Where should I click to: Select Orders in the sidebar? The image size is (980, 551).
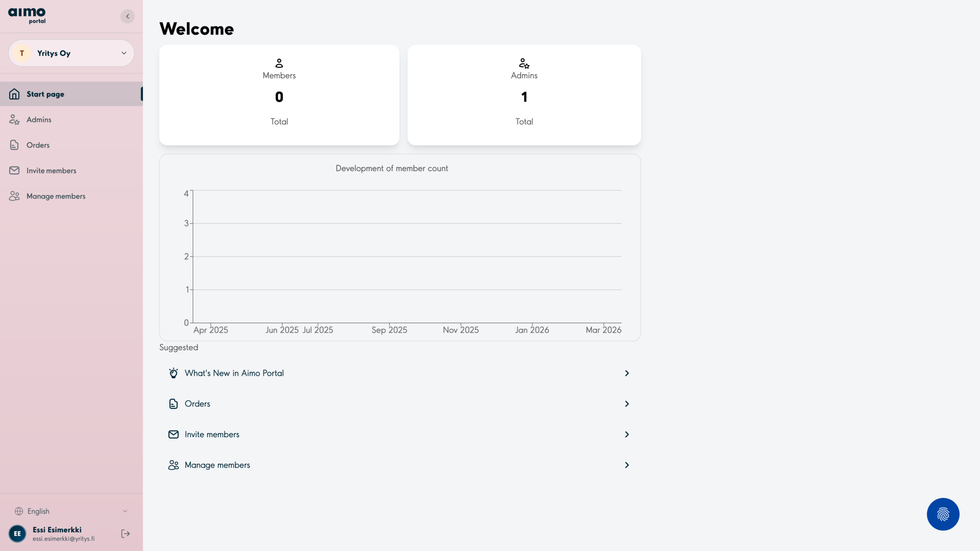(38, 145)
